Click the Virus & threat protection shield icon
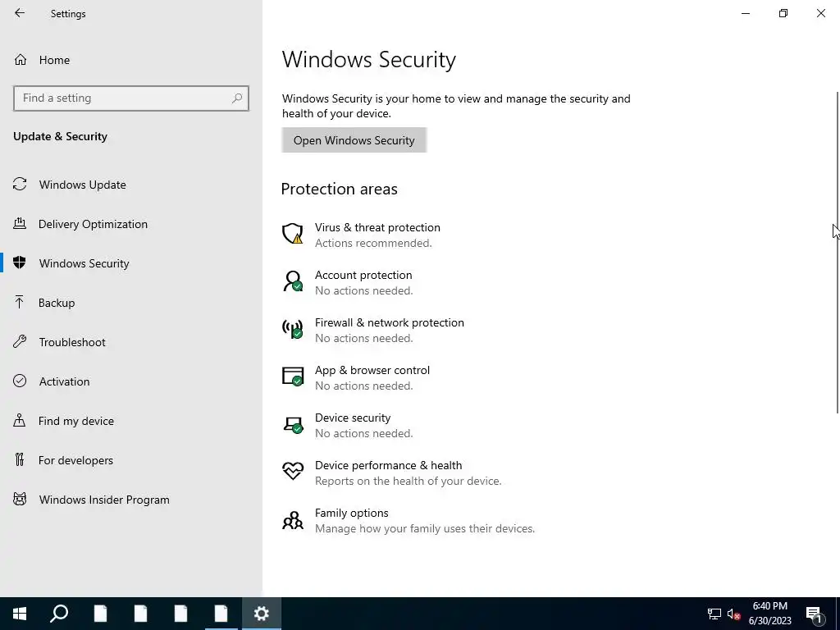This screenshot has height=630, width=840. tap(293, 234)
